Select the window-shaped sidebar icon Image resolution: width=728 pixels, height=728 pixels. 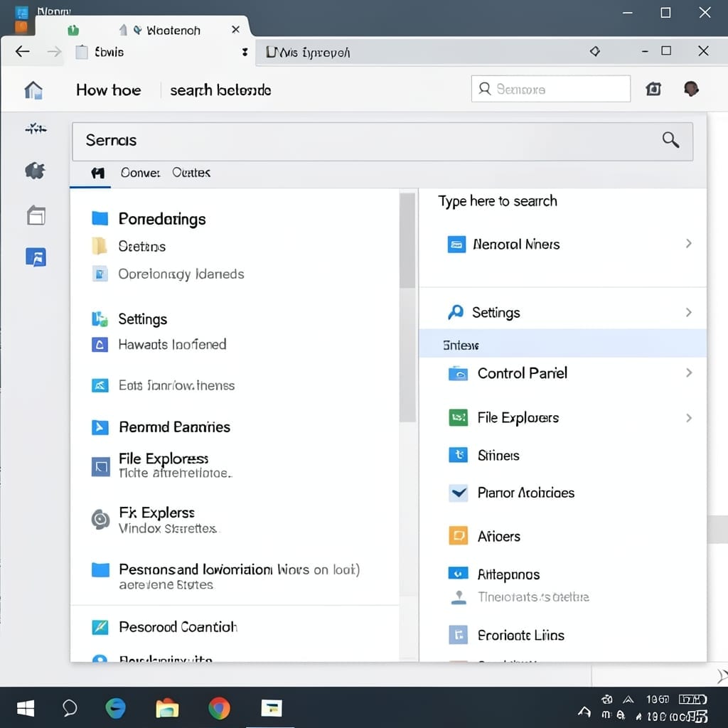coord(36,215)
